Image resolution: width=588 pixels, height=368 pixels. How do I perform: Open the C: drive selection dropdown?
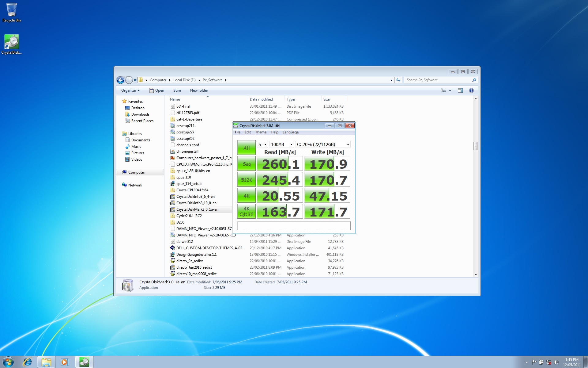[x=323, y=144]
